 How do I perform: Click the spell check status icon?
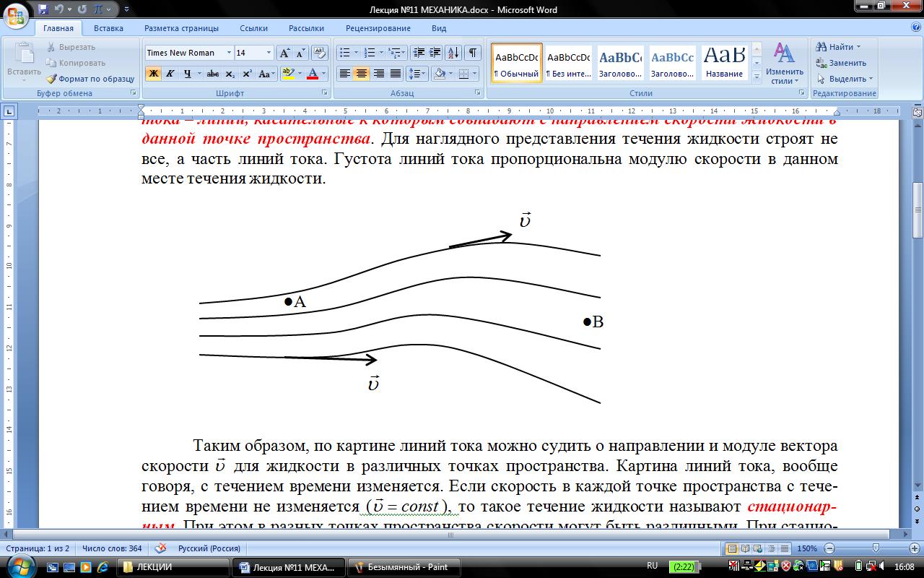[x=160, y=548]
